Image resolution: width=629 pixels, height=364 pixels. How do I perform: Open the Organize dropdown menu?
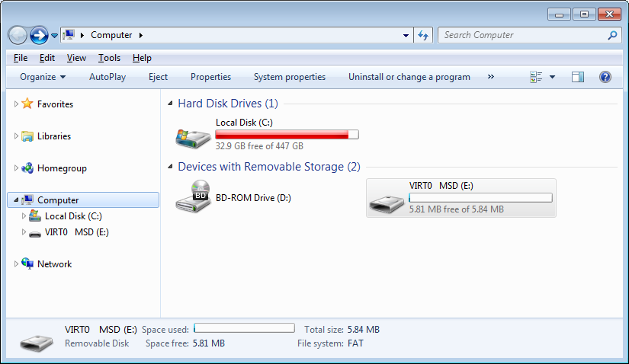coord(43,77)
